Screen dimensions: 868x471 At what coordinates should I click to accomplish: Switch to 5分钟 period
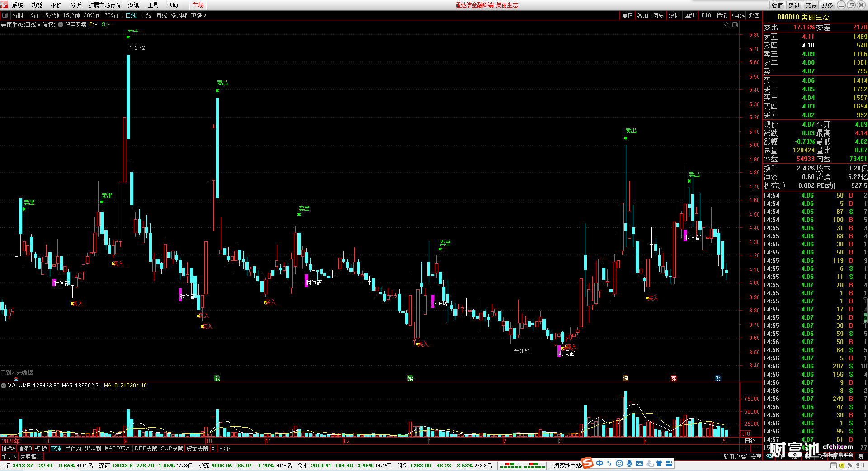(x=52, y=15)
